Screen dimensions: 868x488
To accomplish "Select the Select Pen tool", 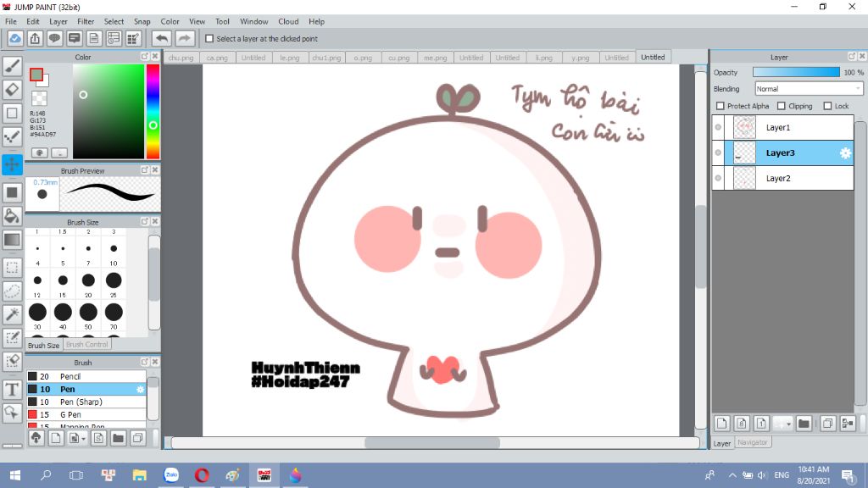I will pyautogui.click(x=12, y=338).
